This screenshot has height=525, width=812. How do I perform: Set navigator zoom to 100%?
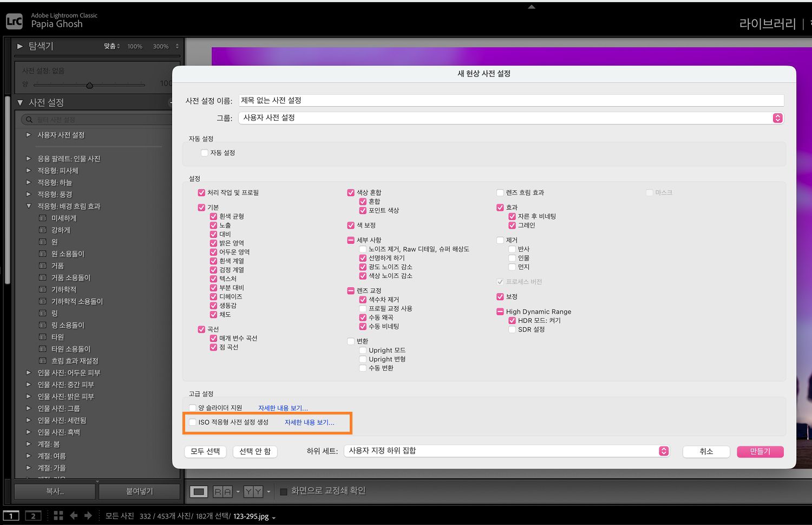point(135,47)
